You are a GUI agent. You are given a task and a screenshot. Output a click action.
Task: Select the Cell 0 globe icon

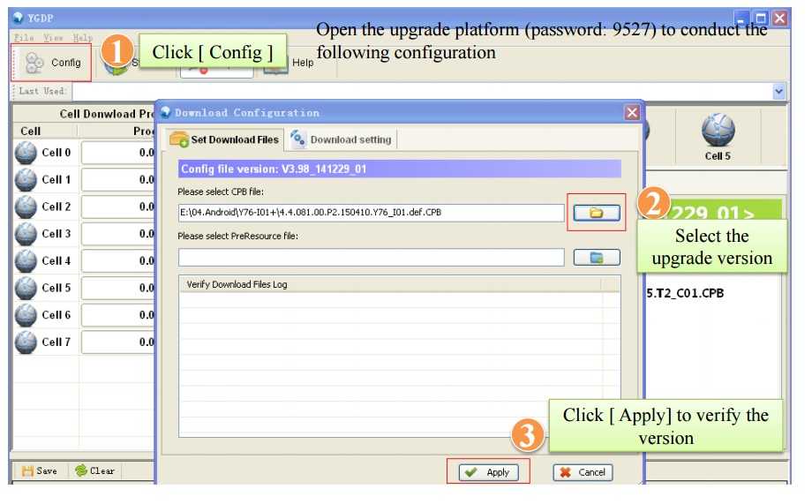pyautogui.click(x=26, y=153)
